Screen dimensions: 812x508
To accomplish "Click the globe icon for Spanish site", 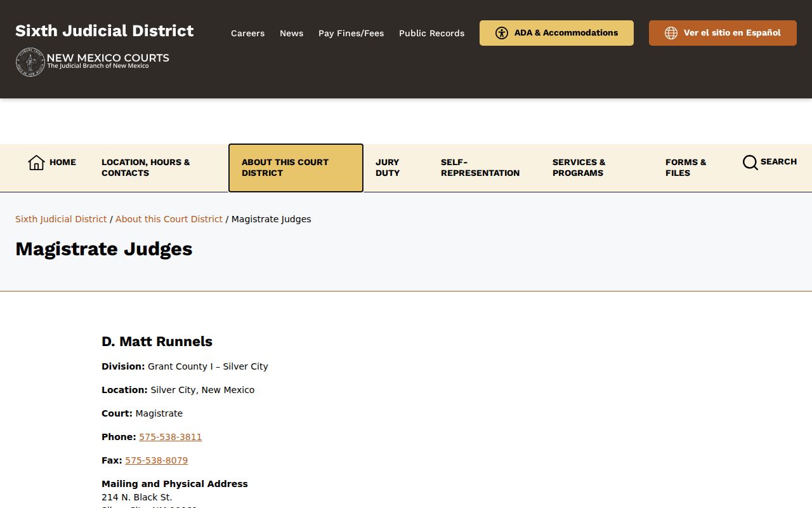I will pos(671,33).
